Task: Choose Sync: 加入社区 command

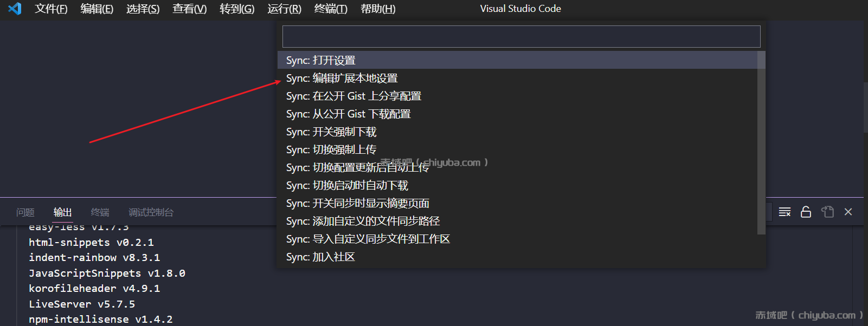Action: pyautogui.click(x=517, y=257)
